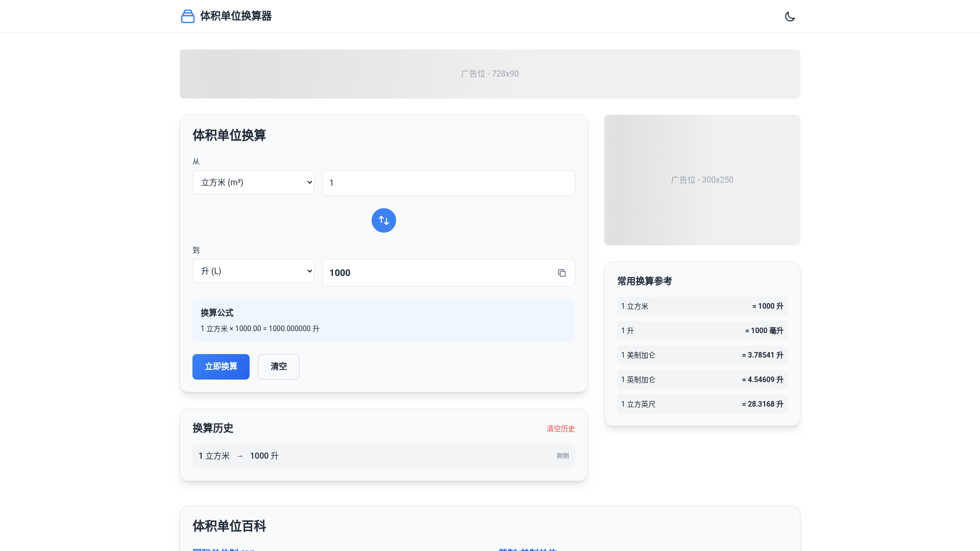Image resolution: width=980 pixels, height=551 pixels.
Task: Open the 立方米 (m³) source unit dropdown
Action: (253, 182)
